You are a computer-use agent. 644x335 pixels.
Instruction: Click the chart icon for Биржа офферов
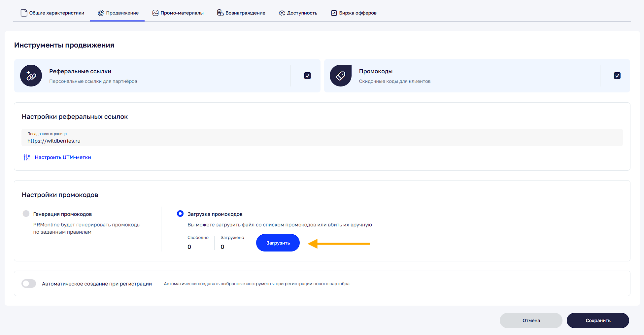(x=334, y=13)
